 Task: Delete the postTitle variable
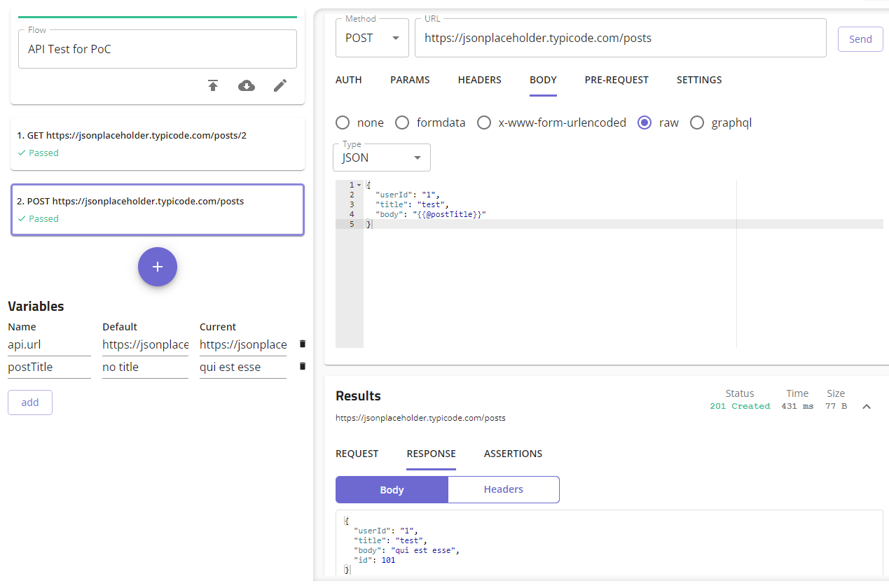(303, 366)
